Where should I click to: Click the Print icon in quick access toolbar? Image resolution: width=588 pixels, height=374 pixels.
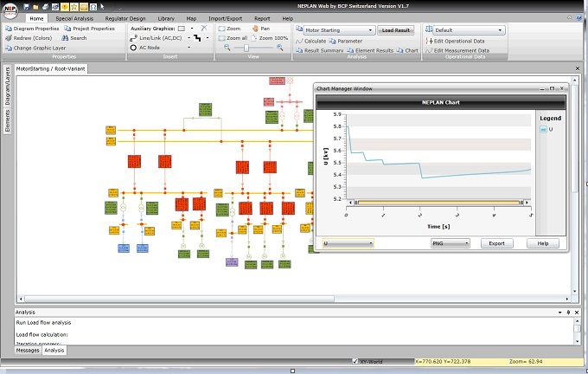(x=45, y=7)
